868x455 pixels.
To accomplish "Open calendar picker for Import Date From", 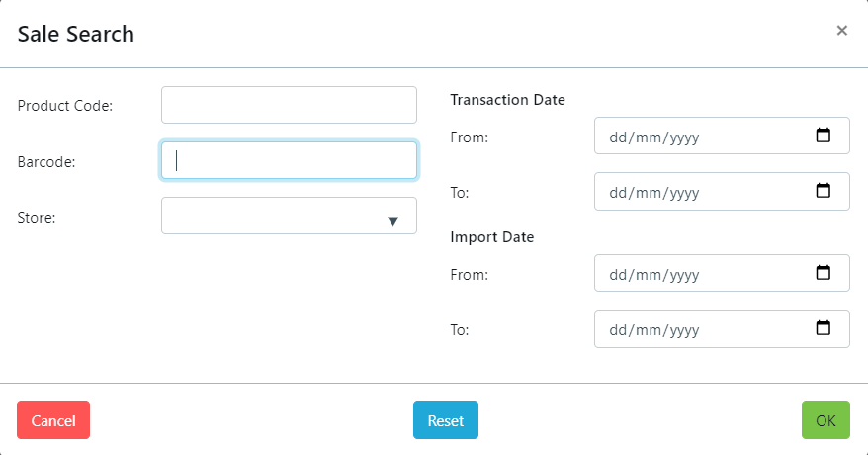I will pos(823,274).
